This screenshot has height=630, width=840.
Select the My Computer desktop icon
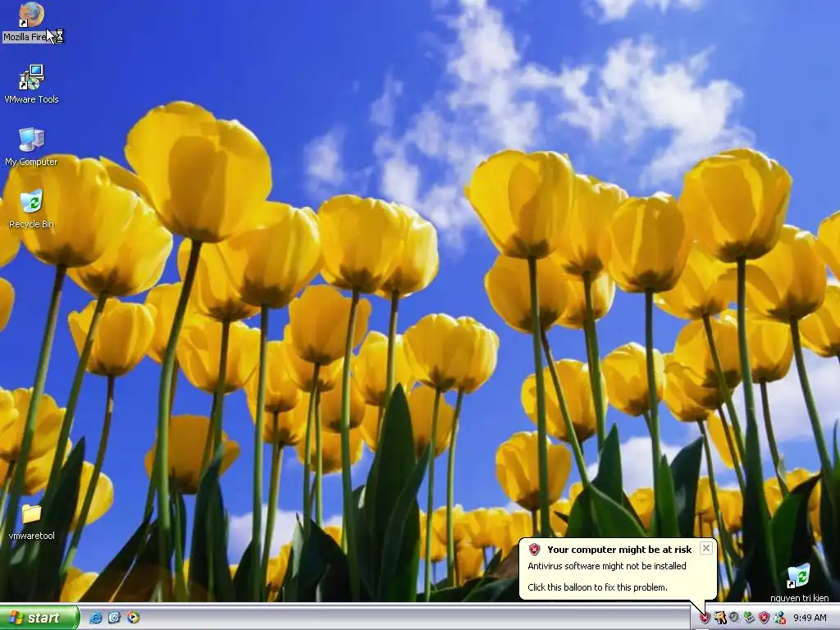click(x=31, y=147)
